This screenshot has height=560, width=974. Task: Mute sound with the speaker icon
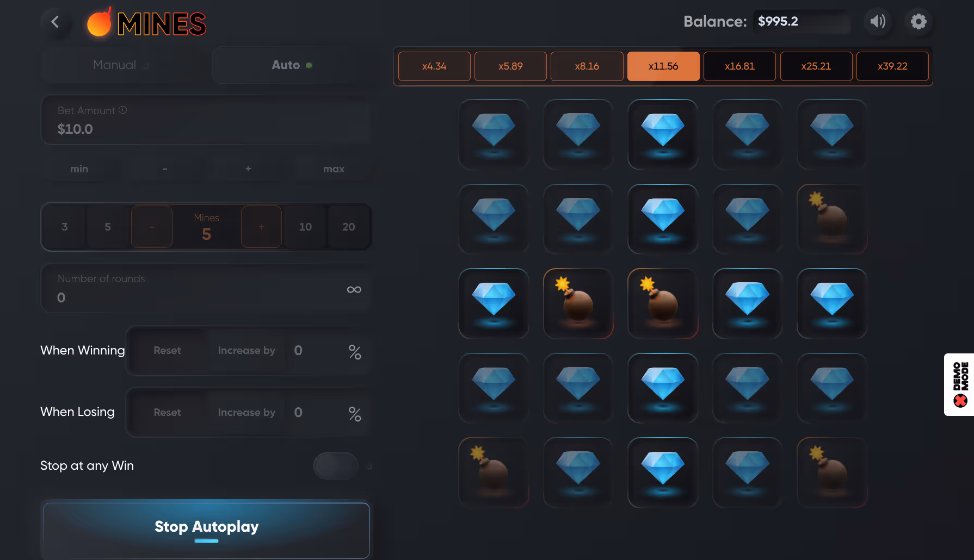click(x=878, y=22)
